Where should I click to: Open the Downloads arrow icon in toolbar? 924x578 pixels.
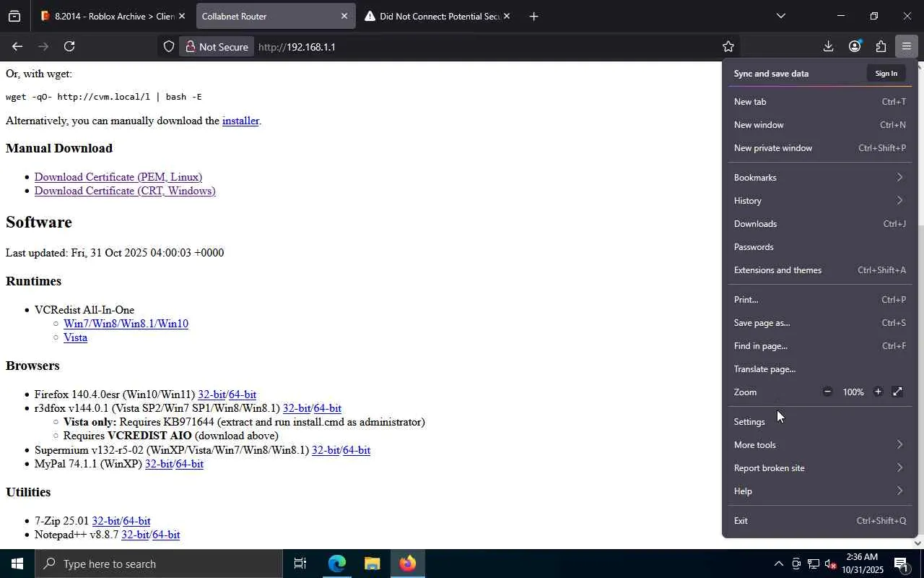click(x=828, y=47)
